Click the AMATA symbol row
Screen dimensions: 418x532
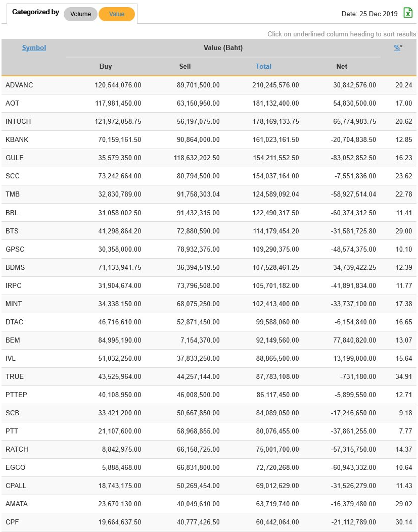click(17, 504)
